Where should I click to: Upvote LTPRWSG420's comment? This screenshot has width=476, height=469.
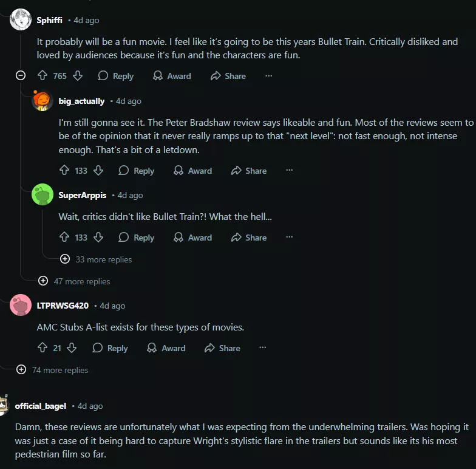[x=42, y=348]
